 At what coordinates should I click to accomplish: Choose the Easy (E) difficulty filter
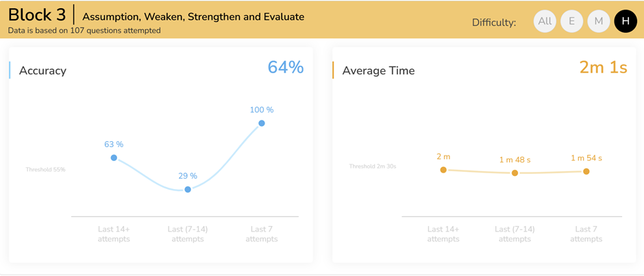pyautogui.click(x=571, y=21)
